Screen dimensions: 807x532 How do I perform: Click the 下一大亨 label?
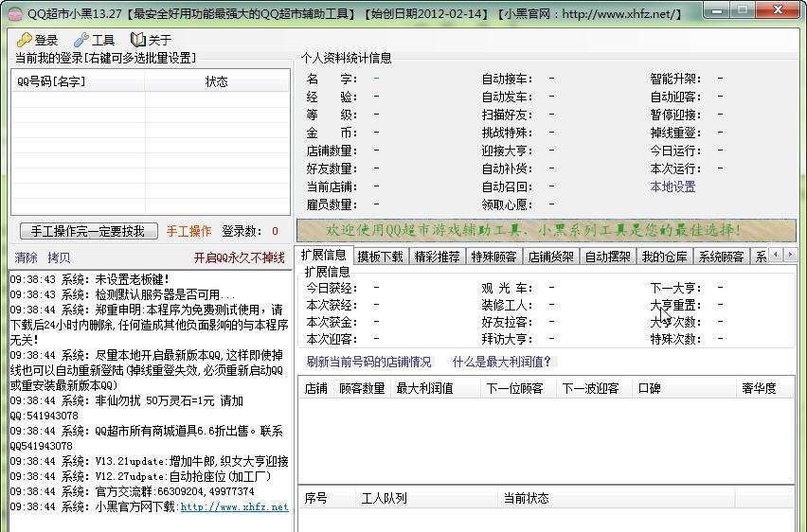675,288
